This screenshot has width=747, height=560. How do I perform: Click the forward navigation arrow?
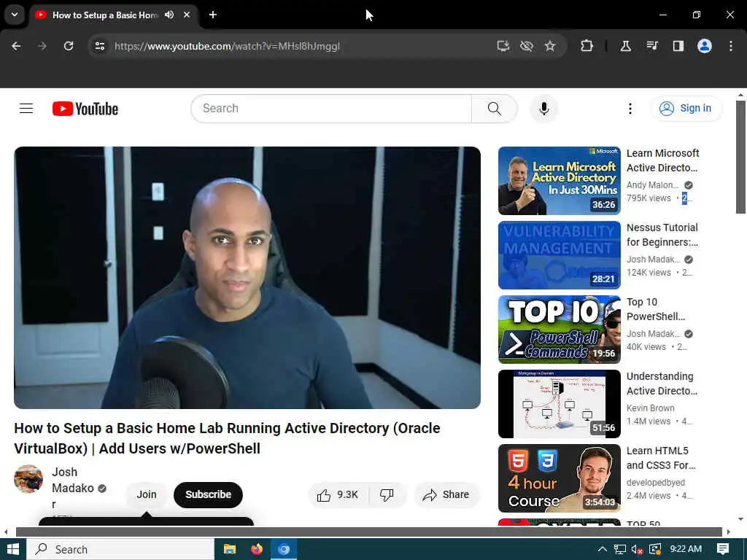pos(42,46)
